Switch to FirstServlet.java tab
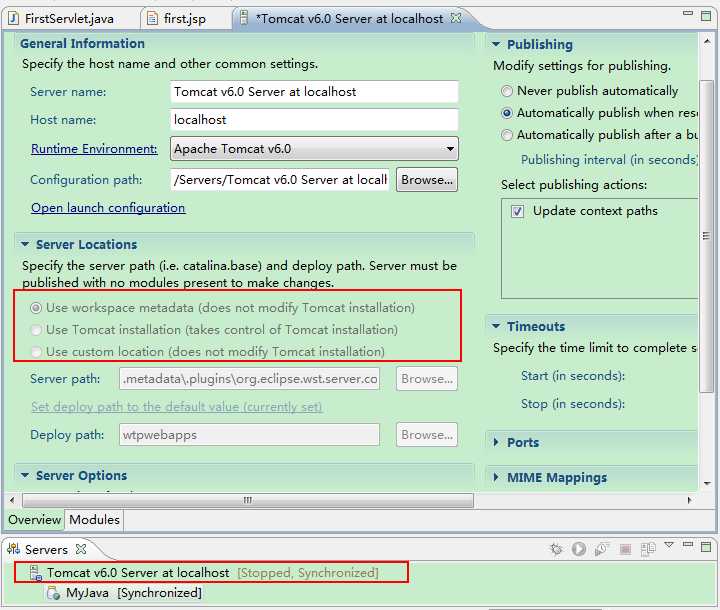The width and height of the screenshot is (720, 610). pyautogui.click(x=69, y=18)
